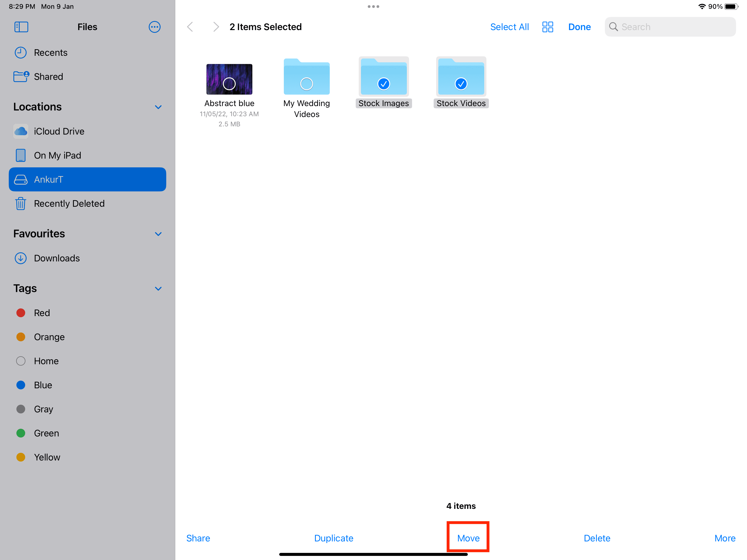Tap Select All
The height and width of the screenshot is (560, 747).
[x=509, y=27]
